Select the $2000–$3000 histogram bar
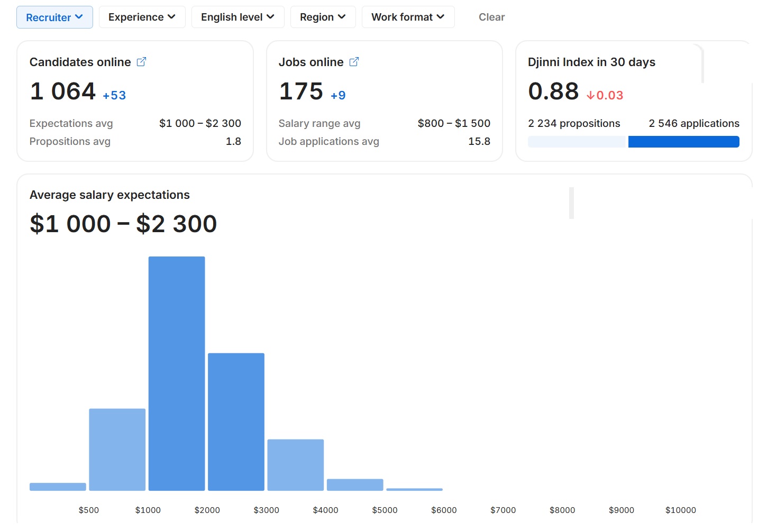The image size is (758, 532). tap(236, 421)
